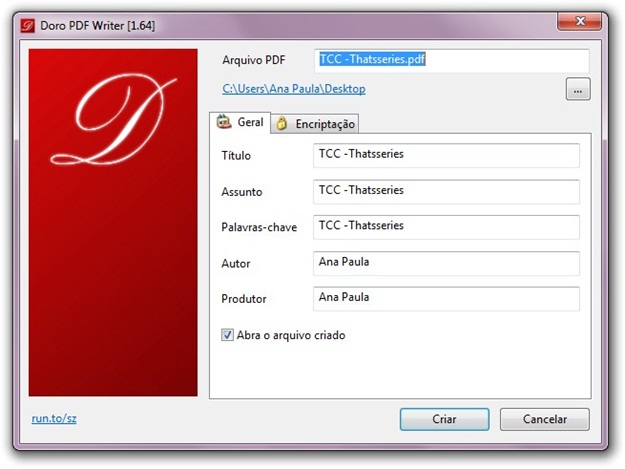Click into the Título input field
Screen dimensions: 625x469
(446, 155)
